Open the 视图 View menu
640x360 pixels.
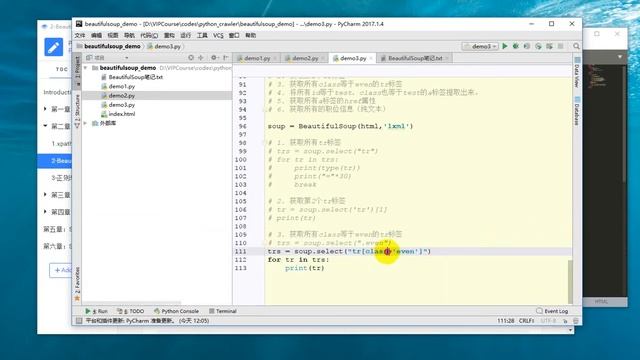point(113,36)
